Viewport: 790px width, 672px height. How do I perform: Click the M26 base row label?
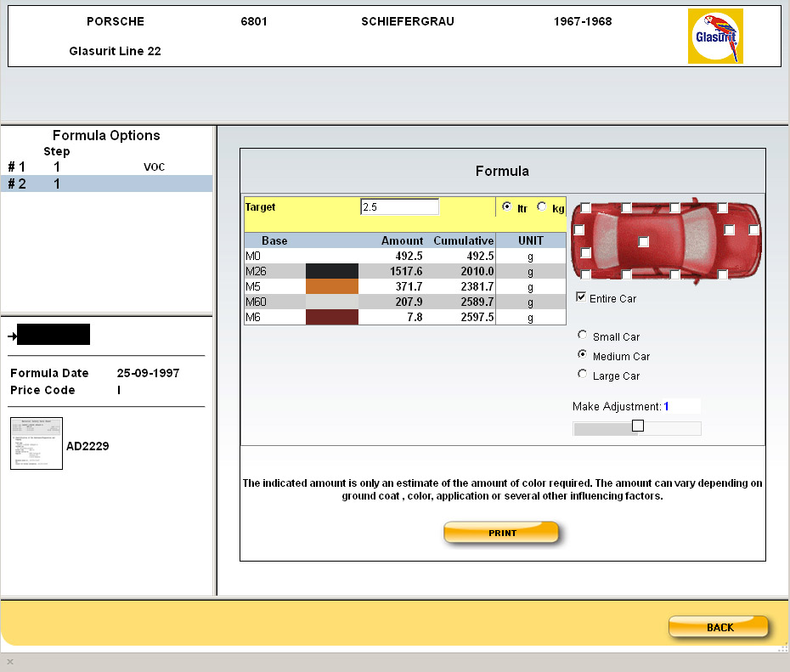pyautogui.click(x=256, y=271)
